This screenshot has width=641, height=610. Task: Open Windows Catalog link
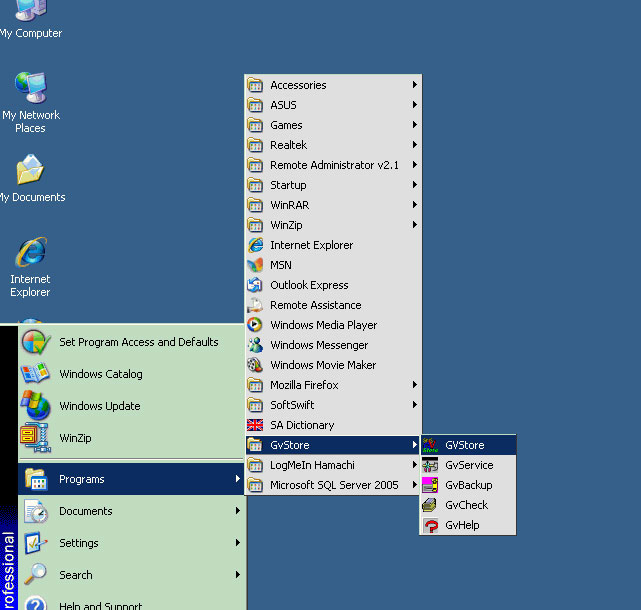coord(131,374)
